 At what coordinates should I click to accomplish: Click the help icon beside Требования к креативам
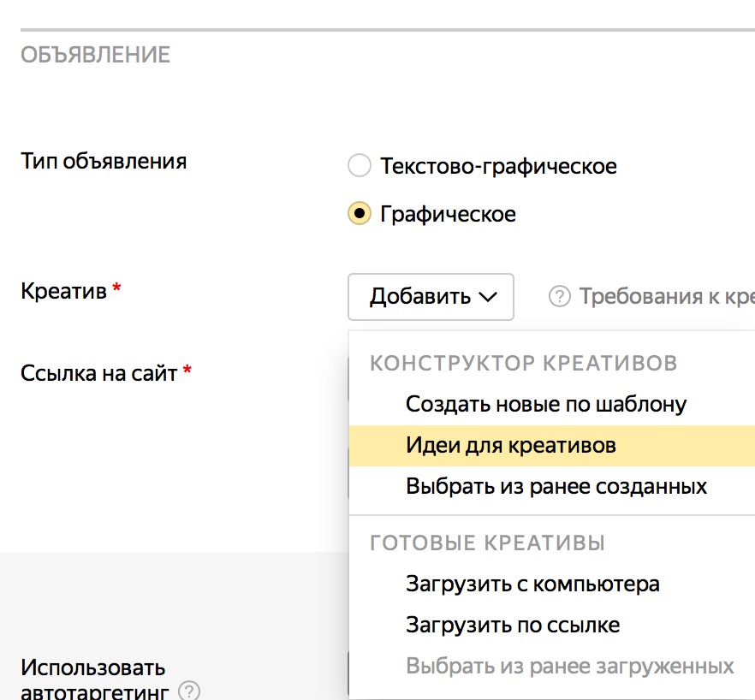coord(559,297)
